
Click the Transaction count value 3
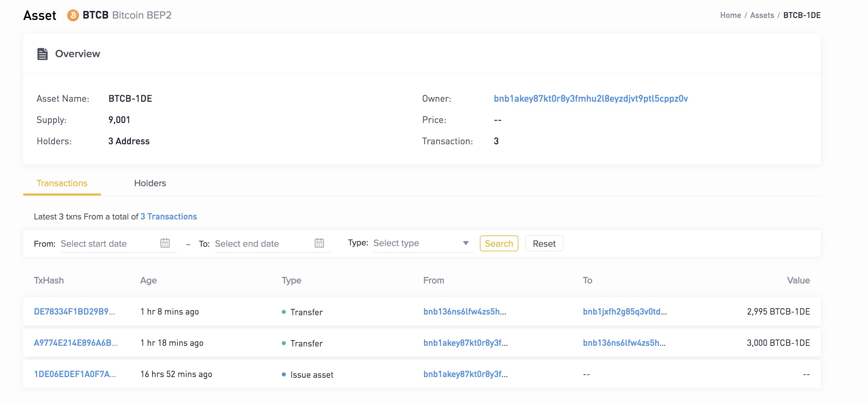tap(496, 141)
